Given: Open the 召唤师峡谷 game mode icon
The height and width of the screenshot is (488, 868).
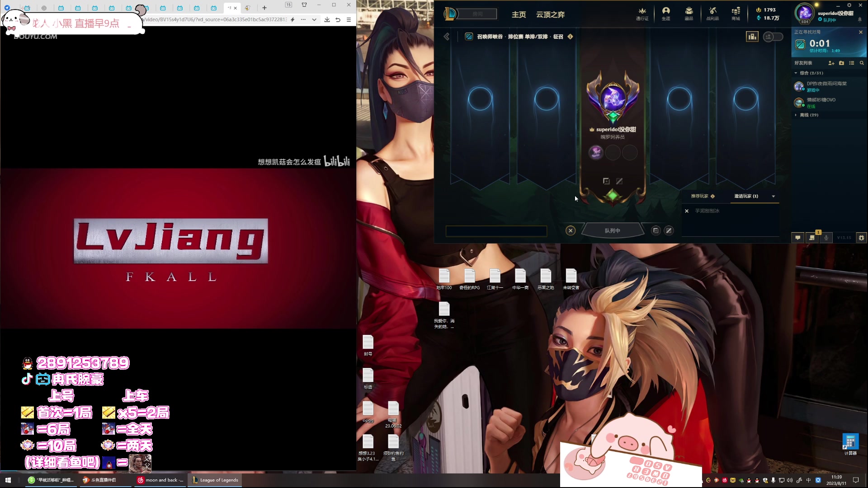Looking at the screenshot, I should click(x=469, y=37).
